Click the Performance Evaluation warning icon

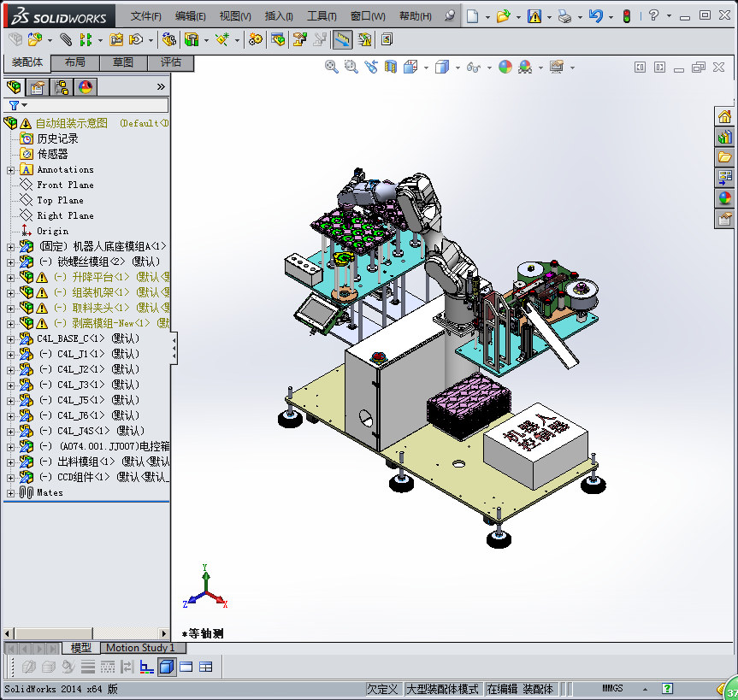365,39
